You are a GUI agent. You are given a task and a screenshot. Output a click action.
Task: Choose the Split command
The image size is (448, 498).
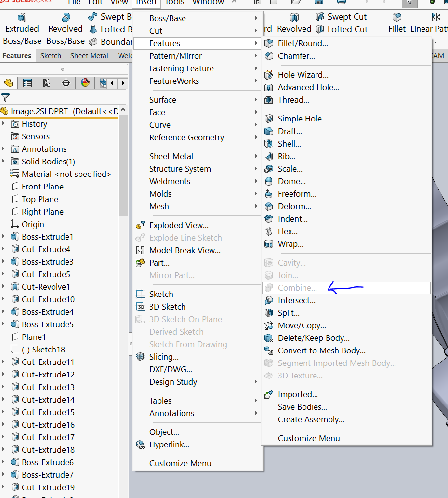pyautogui.click(x=346, y=313)
